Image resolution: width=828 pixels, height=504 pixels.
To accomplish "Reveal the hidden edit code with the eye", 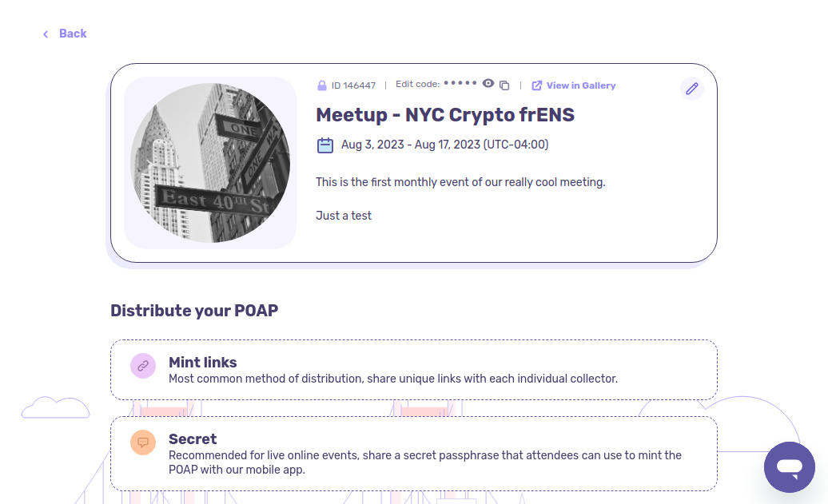I will 488,84.
